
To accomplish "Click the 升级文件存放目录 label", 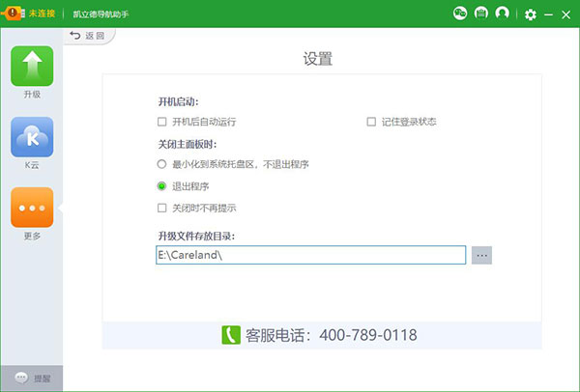I will [196, 236].
